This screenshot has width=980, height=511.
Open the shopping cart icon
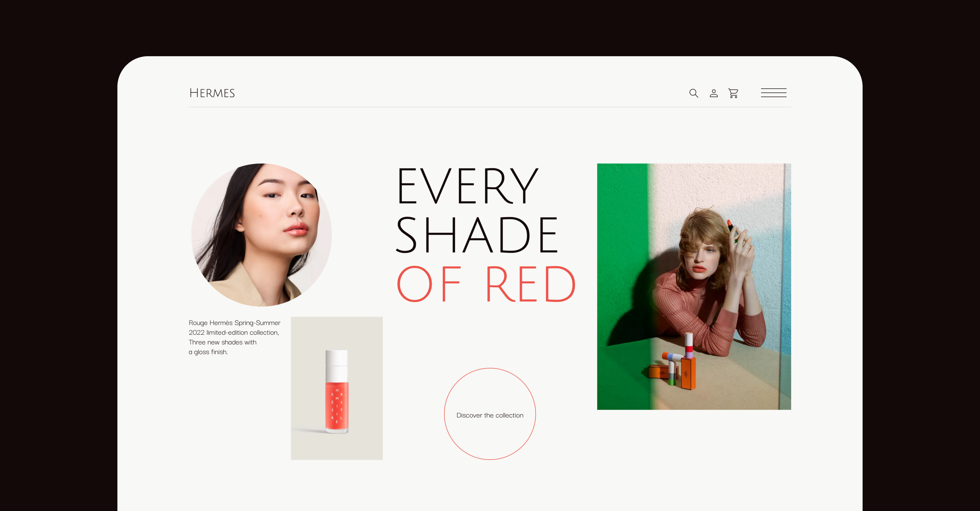click(x=733, y=93)
